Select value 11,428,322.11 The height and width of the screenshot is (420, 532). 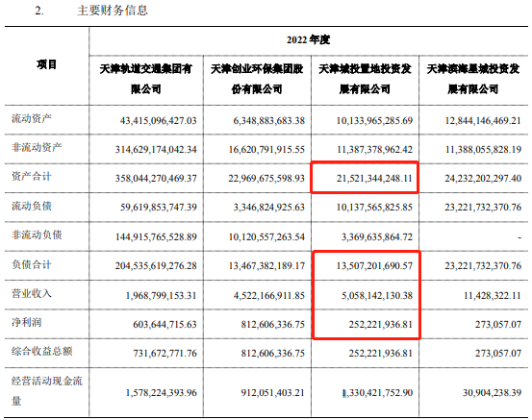pyautogui.click(x=493, y=296)
